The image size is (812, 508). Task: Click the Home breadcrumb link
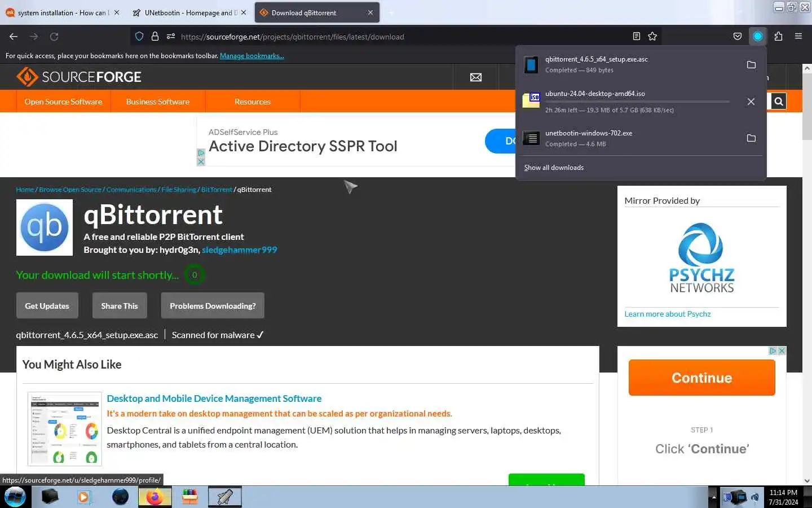click(25, 190)
